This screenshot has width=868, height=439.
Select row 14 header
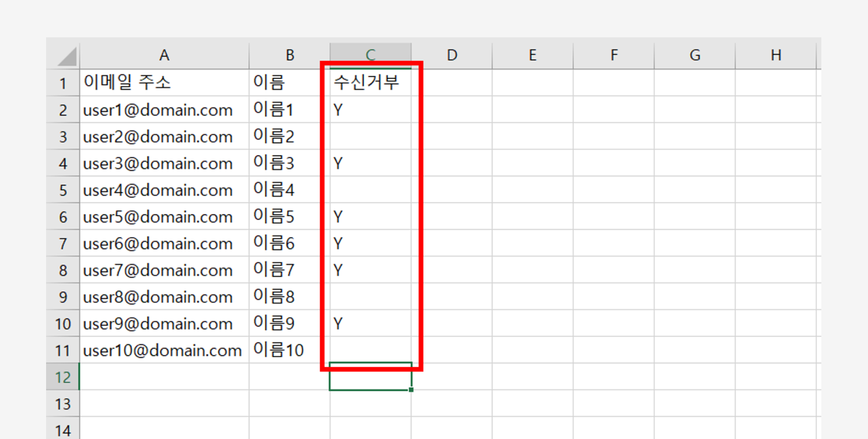coord(63,430)
